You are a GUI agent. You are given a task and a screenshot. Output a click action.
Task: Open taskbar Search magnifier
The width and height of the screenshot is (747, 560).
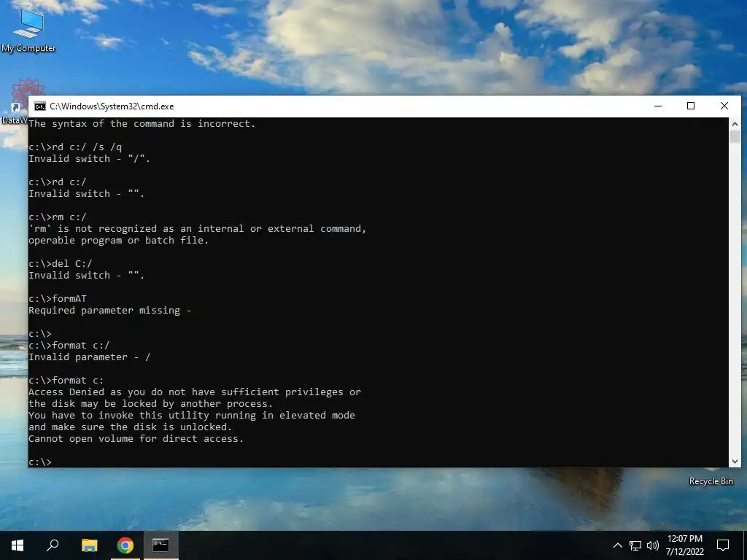pos(53,545)
